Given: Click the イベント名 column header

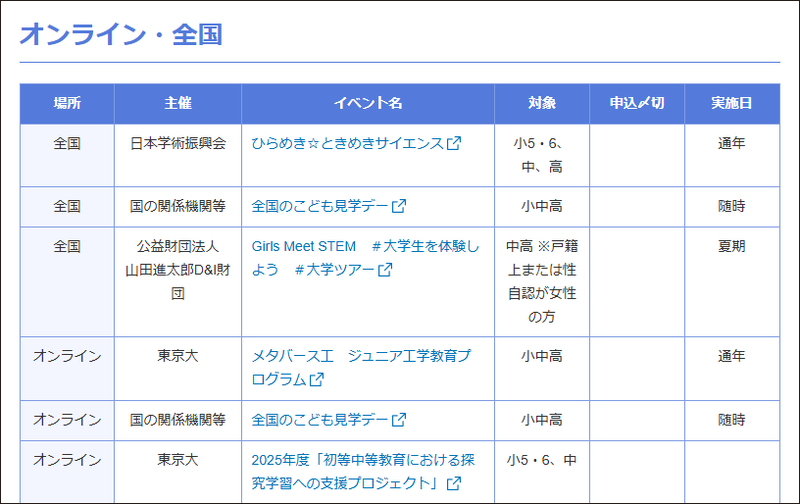Looking at the screenshot, I should (x=368, y=104).
